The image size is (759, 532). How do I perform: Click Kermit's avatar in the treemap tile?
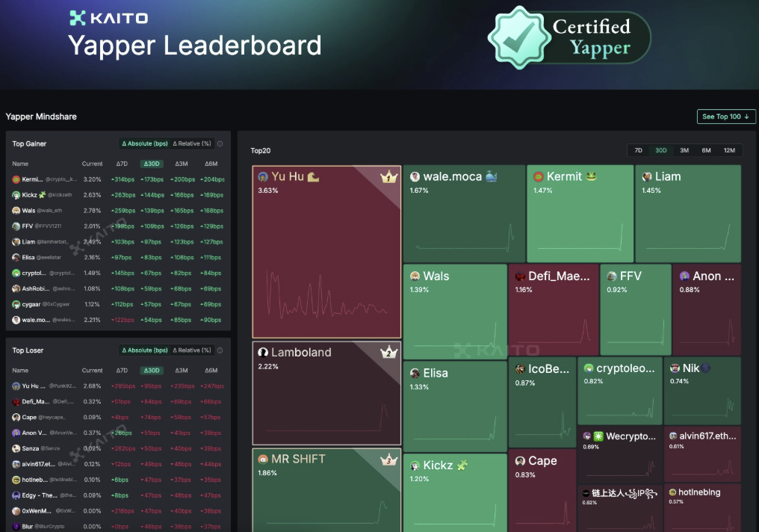click(539, 176)
